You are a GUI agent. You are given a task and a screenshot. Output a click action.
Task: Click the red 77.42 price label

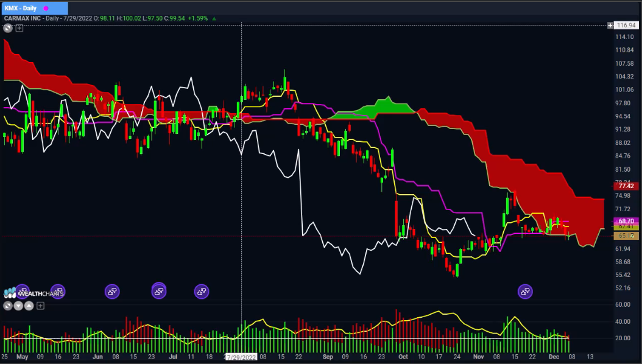point(626,186)
